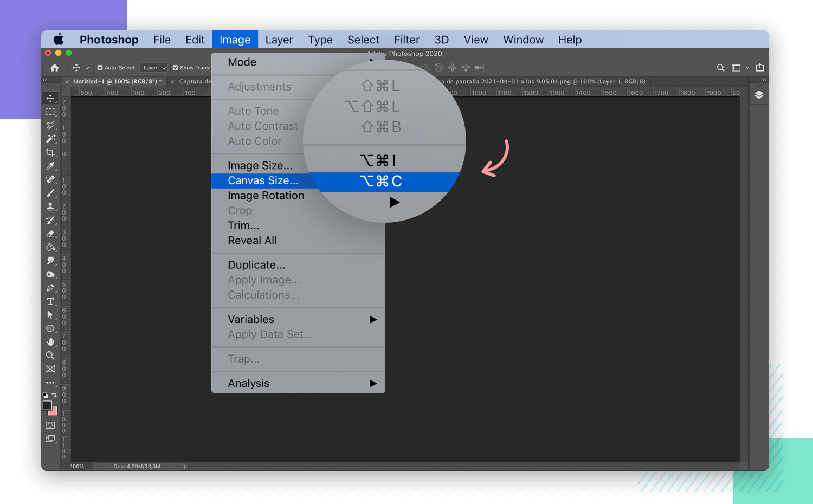The width and height of the screenshot is (813, 504).
Task: Swap foreground and background colors
Action: [x=54, y=395]
